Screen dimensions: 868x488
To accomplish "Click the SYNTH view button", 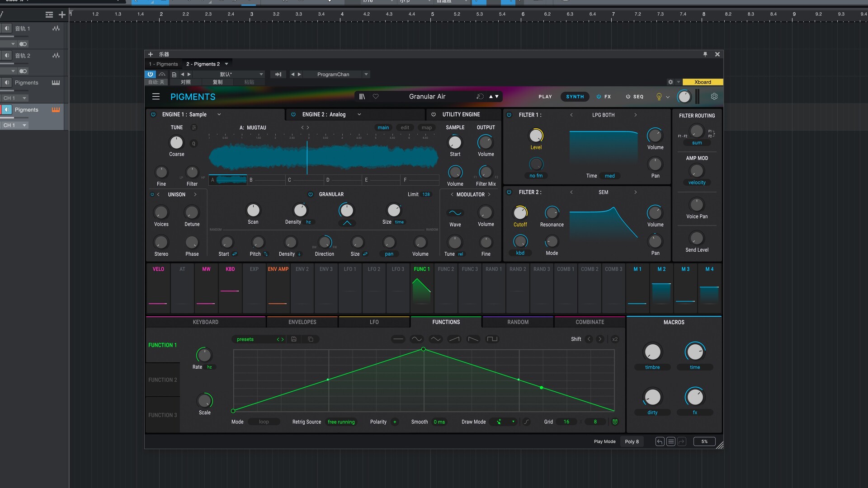I will point(575,96).
